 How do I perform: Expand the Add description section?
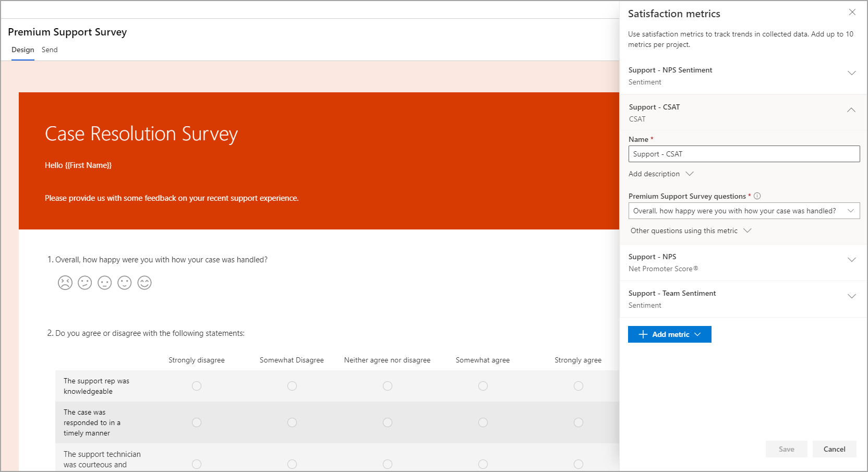661,174
